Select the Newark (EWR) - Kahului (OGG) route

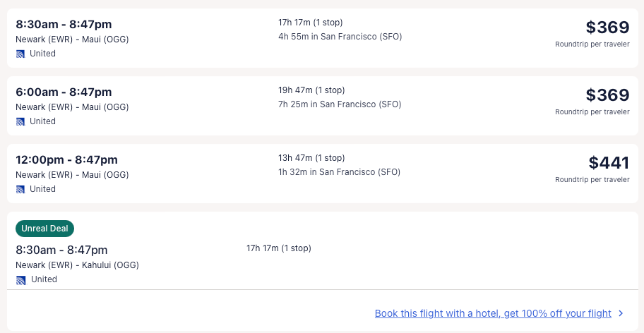pos(77,265)
